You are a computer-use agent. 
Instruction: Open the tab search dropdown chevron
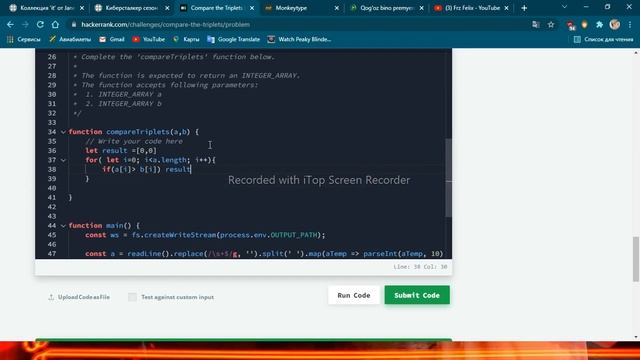pos(564,7)
